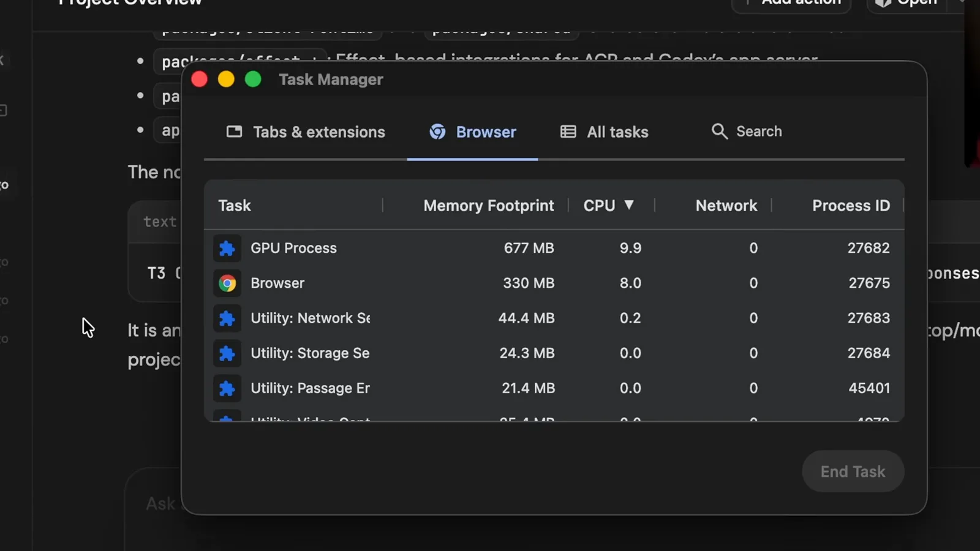Sort by the Task column header

click(235, 206)
